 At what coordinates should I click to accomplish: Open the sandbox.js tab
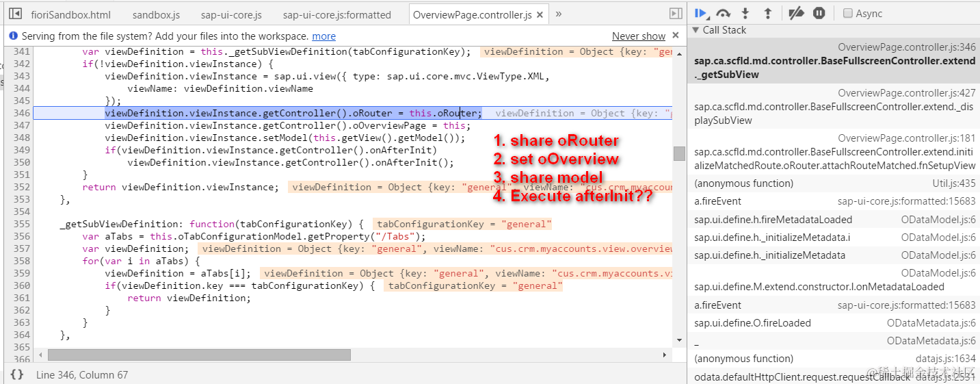click(156, 14)
